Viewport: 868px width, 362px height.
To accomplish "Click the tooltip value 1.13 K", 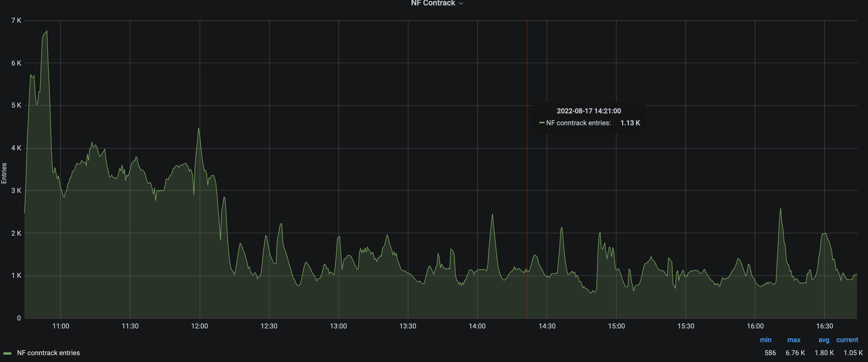I will tap(630, 123).
